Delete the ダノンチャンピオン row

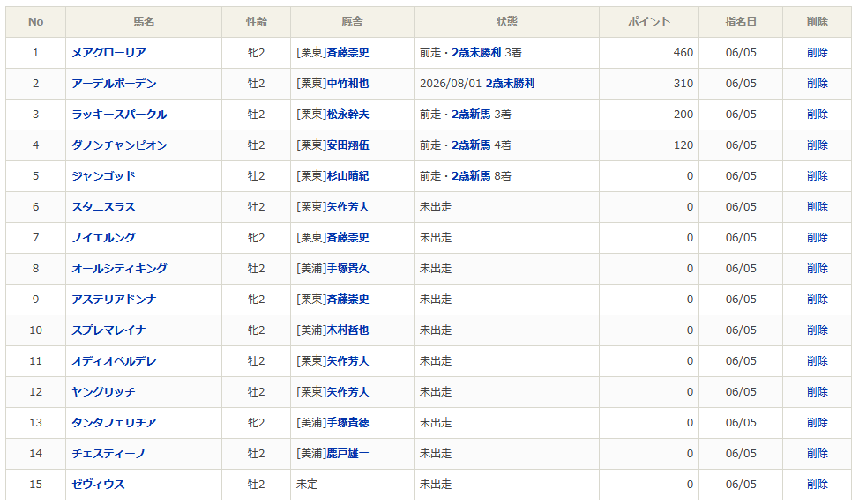(x=817, y=145)
